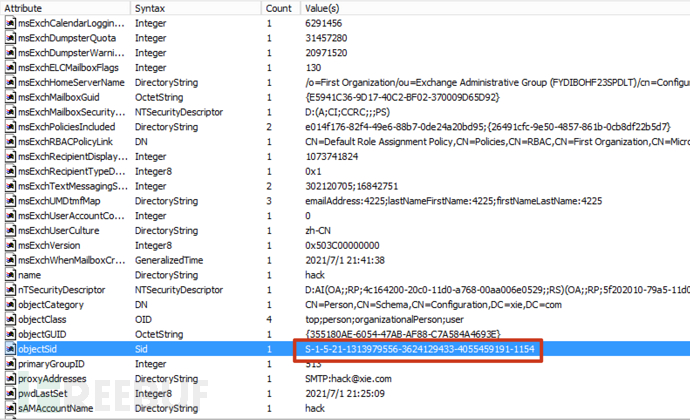690x420 pixels.
Task: Click icon beside pwdLastSet attribute
Action: pyautogui.click(x=11, y=394)
